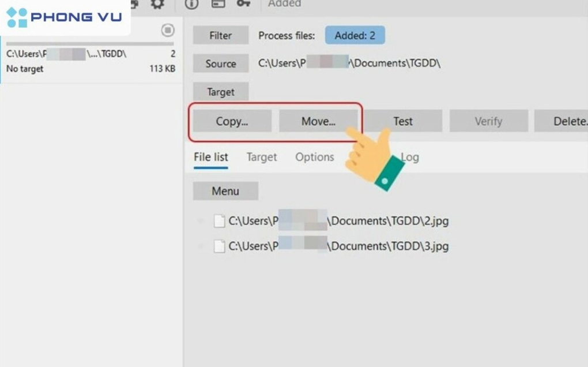
Task: Click the info circle icon in toolbar
Action: pos(191,4)
